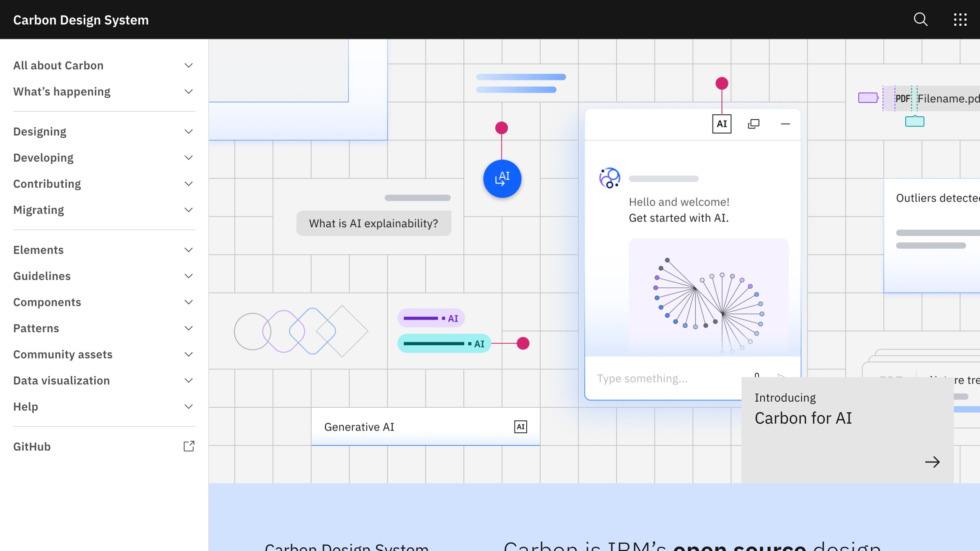Expand the Guidelines chevron

pos(188,276)
